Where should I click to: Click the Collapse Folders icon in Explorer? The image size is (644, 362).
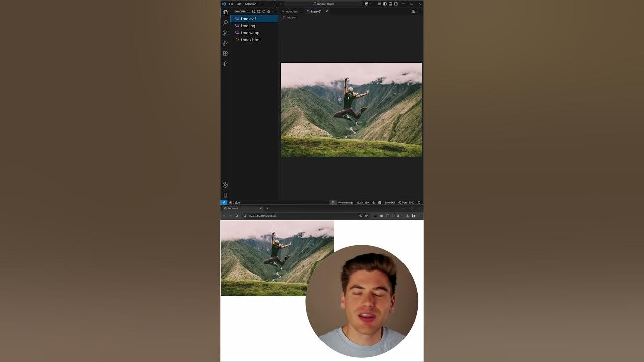[269, 11]
